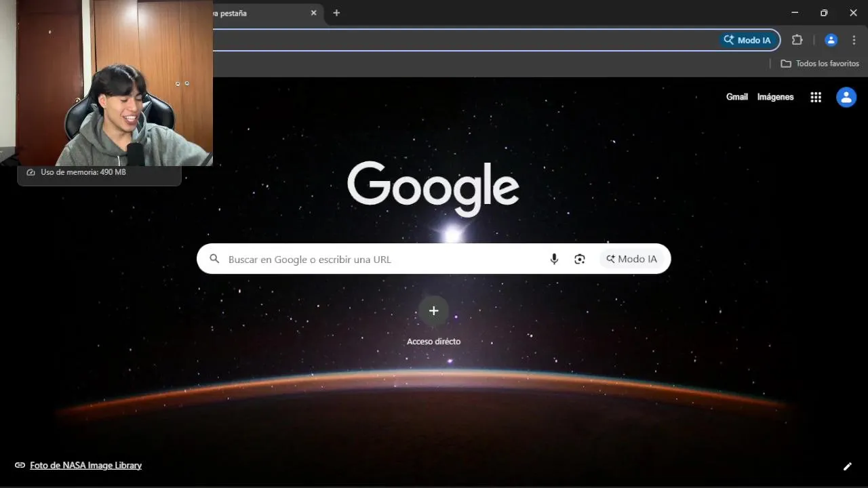Open the Extensions puzzle icon
Screen dimensions: 868x488
point(797,40)
